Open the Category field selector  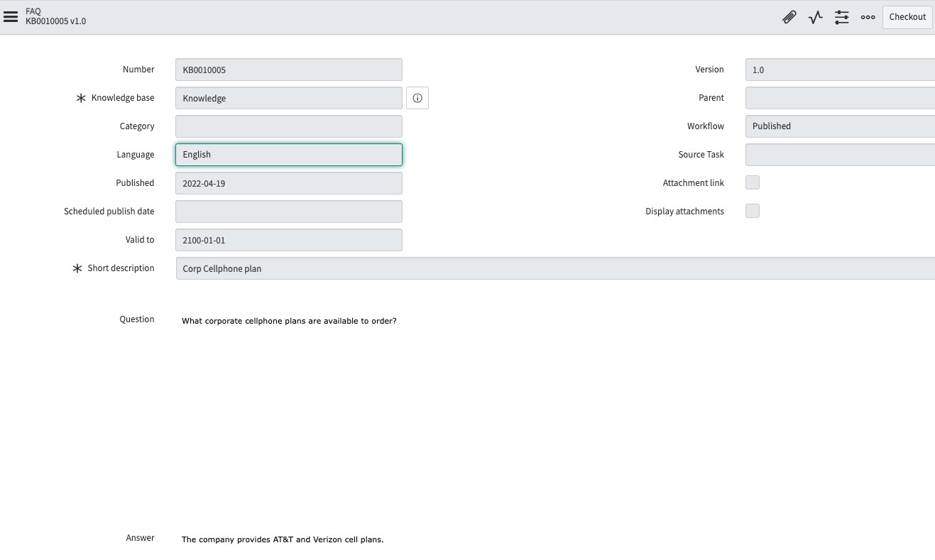(288, 126)
